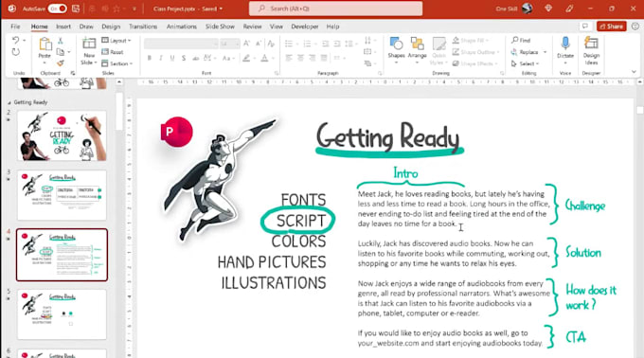Click the user account avatar
Screen dimensions: 644x358
pyautogui.click(x=528, y=9)
